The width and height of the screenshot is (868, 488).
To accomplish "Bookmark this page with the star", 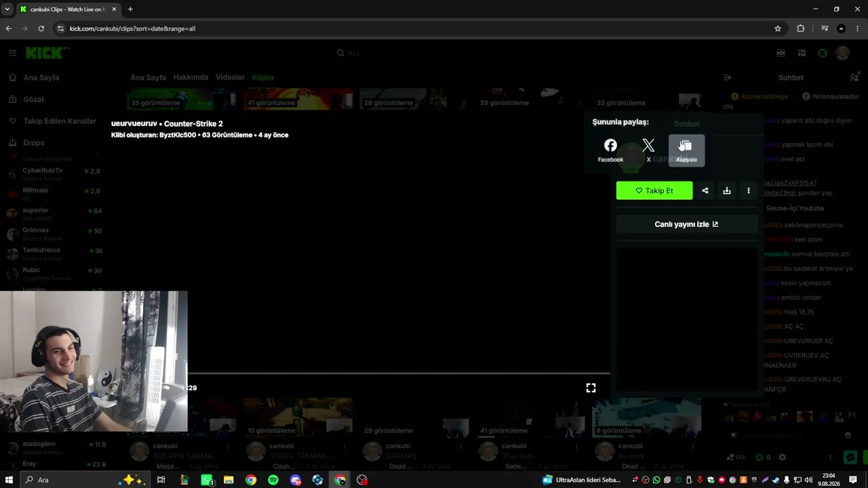I will point(778,28).
